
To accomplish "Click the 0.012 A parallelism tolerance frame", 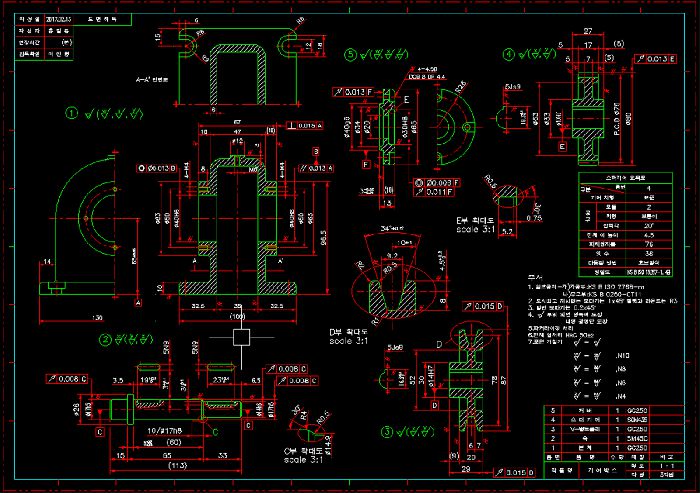I will [x=315, y=167].
